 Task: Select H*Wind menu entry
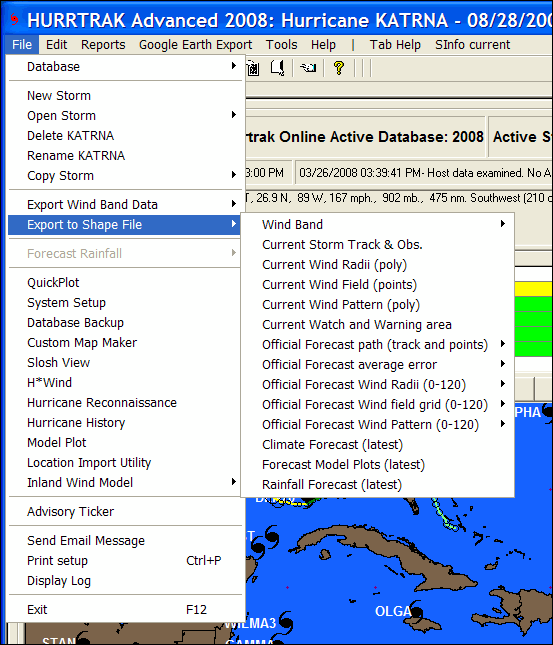(124, 383)
